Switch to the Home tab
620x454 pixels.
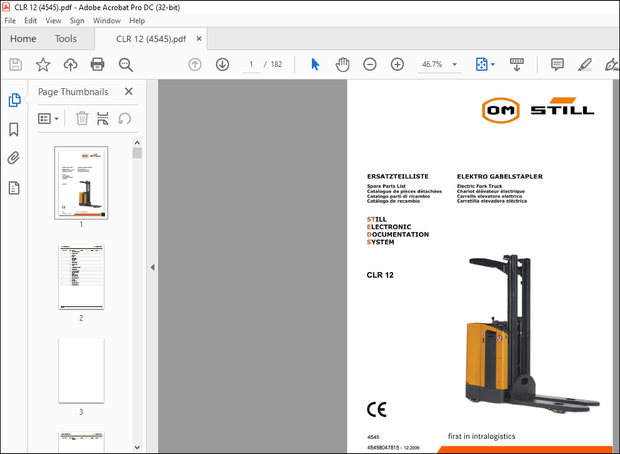click(x=23, y=39)
